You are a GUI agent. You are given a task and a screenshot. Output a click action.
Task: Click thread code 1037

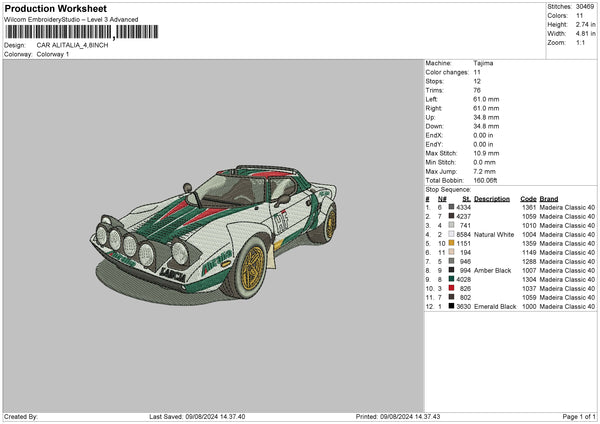tap(529, 289)
